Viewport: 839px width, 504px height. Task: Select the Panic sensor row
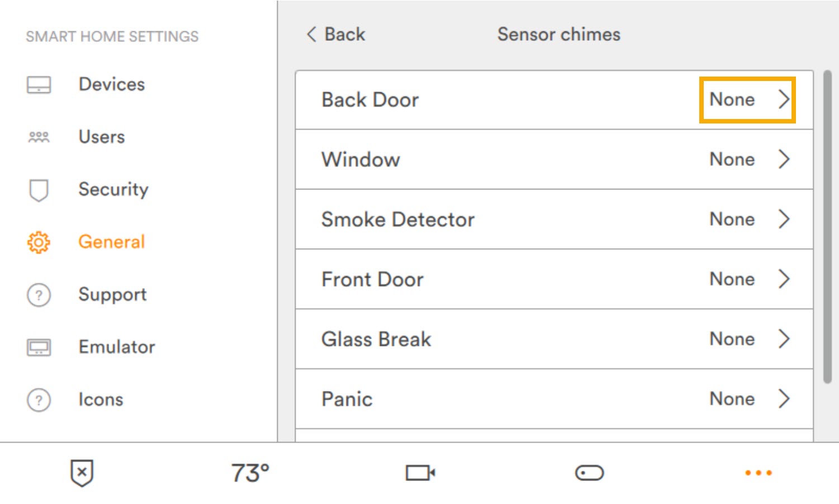[x=553, y=399]
